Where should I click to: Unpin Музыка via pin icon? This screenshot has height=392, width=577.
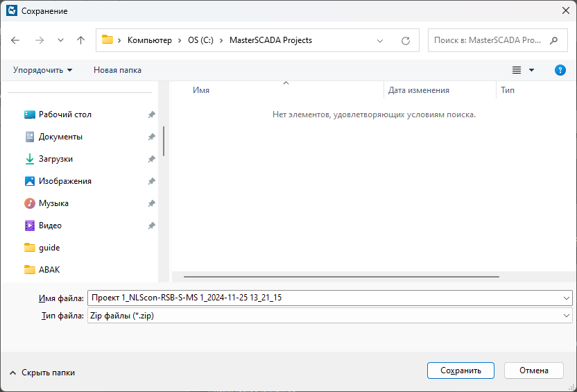151,203
